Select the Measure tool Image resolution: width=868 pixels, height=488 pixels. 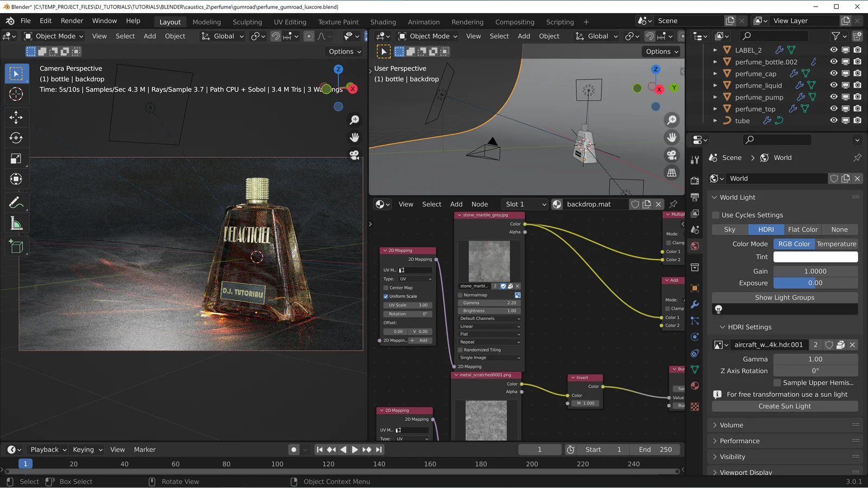[16, 224]
